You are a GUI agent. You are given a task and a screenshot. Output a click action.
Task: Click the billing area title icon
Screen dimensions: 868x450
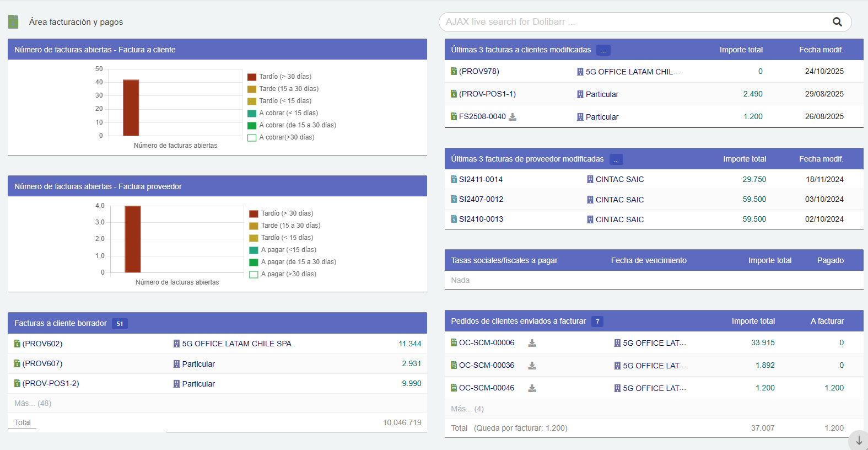point(14,22)
